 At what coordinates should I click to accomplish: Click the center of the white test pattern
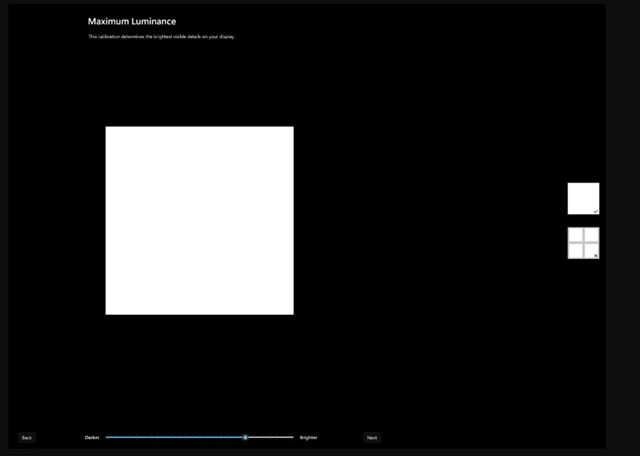point(200,220)
